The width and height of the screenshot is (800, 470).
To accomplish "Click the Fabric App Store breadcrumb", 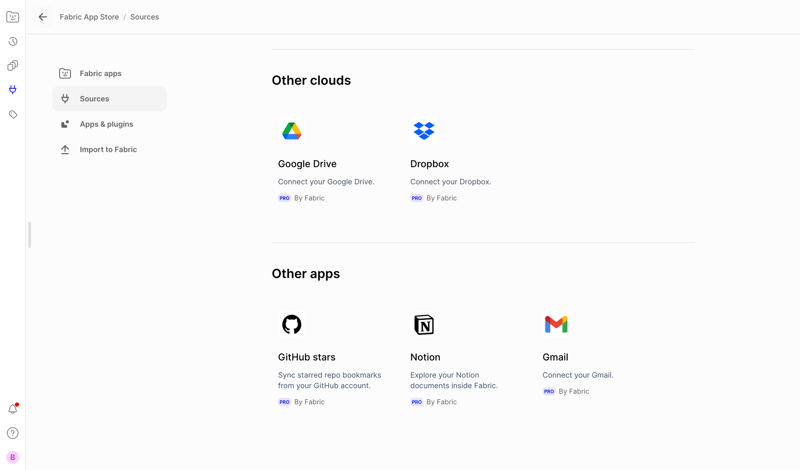I will (x=89, y=17).
